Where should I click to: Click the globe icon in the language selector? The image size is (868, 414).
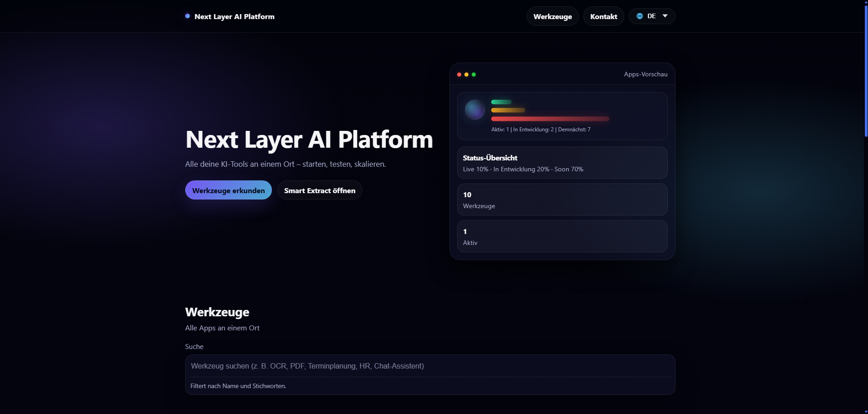639,16
